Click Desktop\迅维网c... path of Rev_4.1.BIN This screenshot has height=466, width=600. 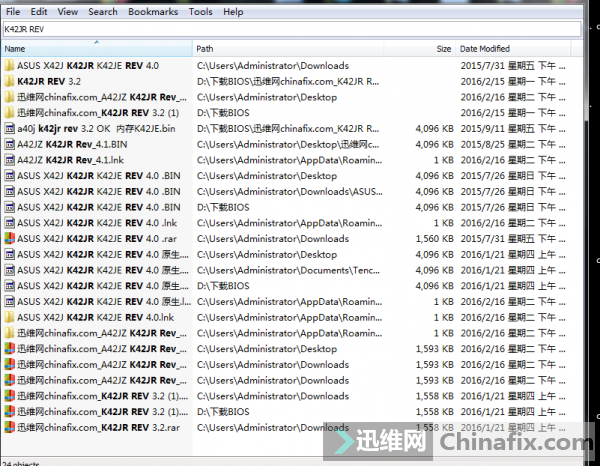288,144
